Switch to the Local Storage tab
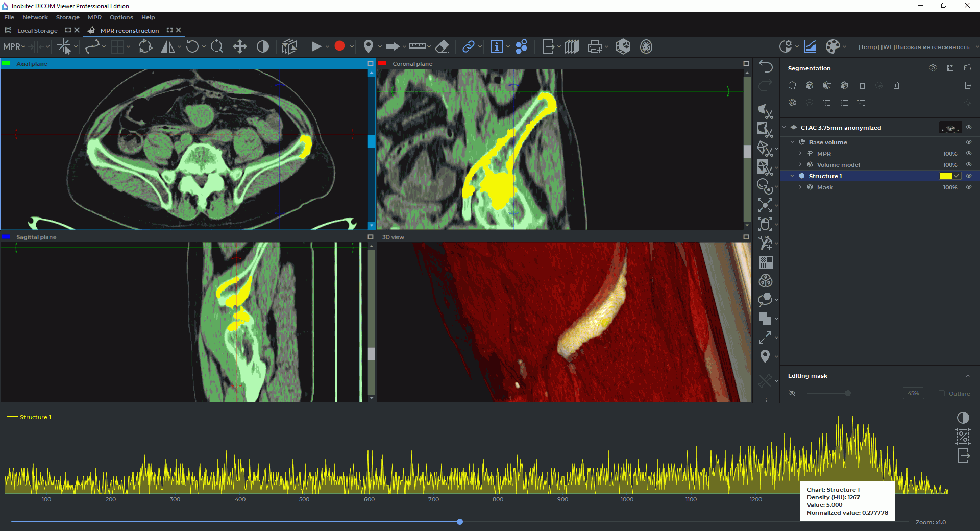Viewport: 980px width, 531px height. coord(37,31)
